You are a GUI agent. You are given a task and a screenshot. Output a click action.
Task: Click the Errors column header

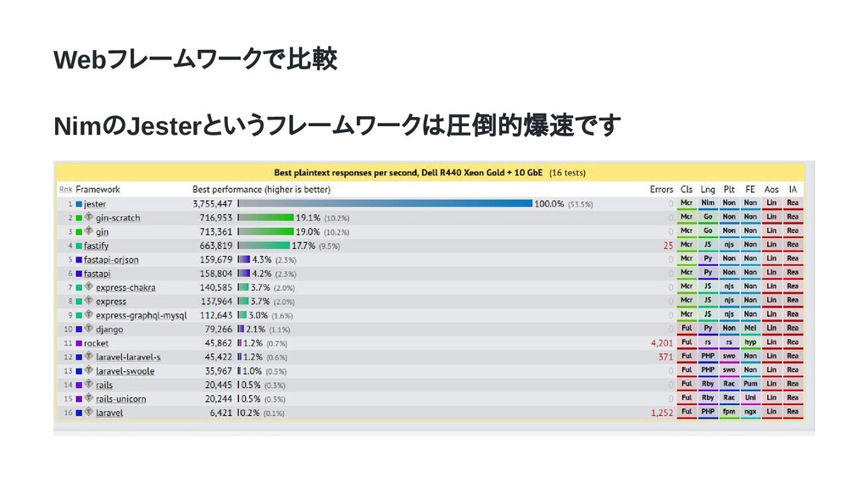click(661, 189)
